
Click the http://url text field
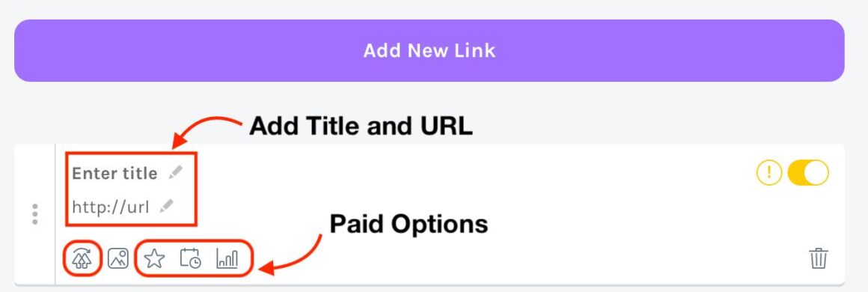tap(111, 207)
